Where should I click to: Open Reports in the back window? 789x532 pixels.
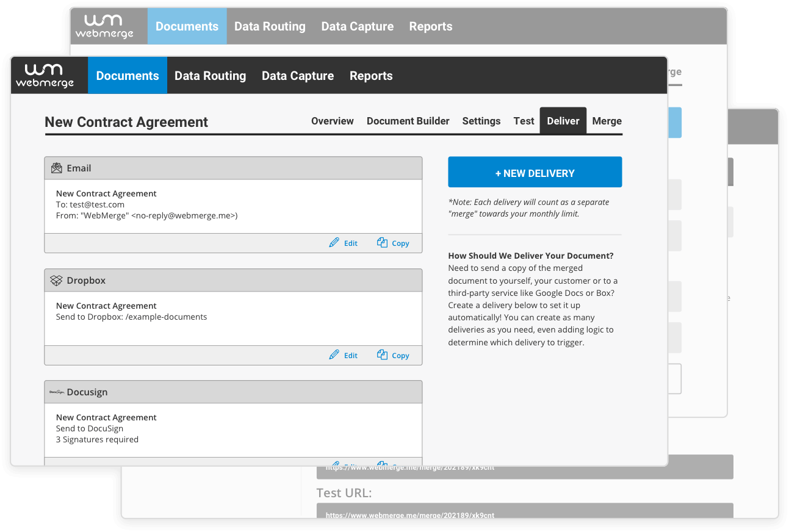[x=431, y=26]
